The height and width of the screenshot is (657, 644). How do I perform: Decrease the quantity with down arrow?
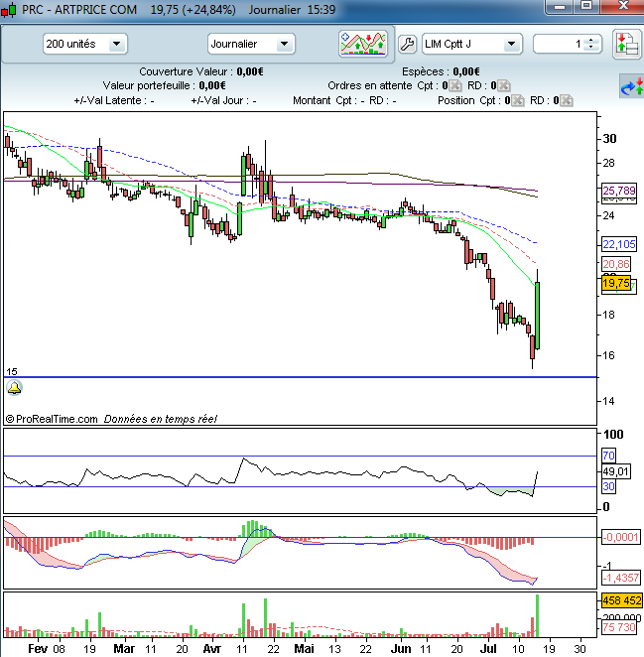pyautogui.click(x=591, y=48)
